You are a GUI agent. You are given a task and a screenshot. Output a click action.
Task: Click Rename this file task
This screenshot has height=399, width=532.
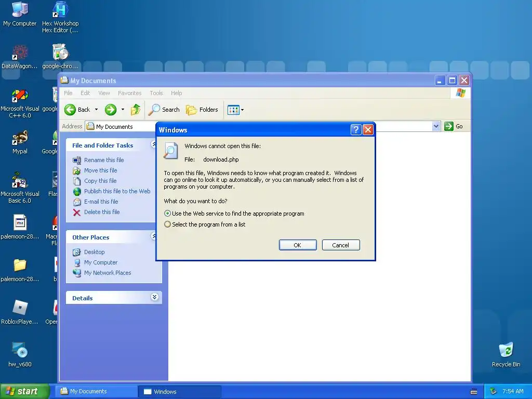[x=104, y=160]
